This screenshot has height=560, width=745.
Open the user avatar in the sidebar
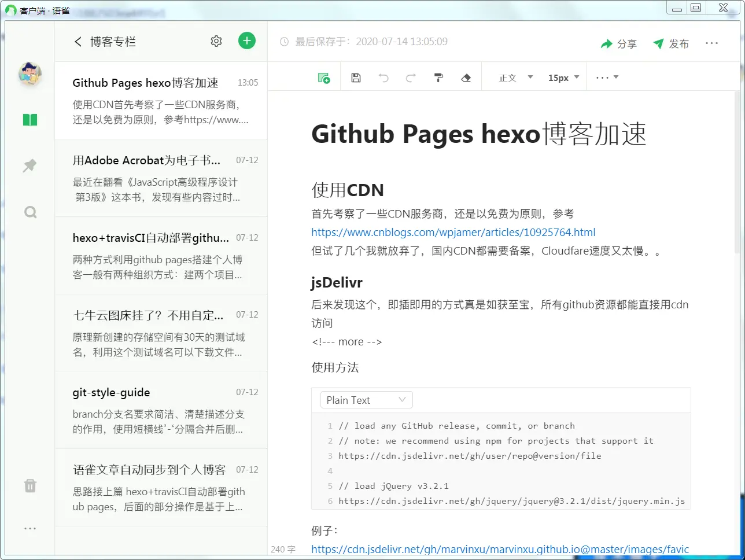(30, 74)
